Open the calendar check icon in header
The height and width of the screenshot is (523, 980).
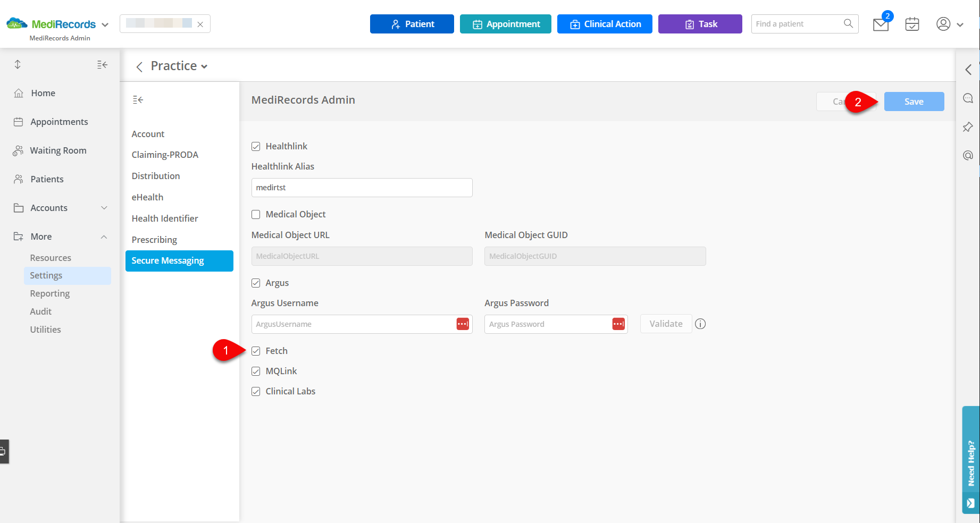click(912, 24)
